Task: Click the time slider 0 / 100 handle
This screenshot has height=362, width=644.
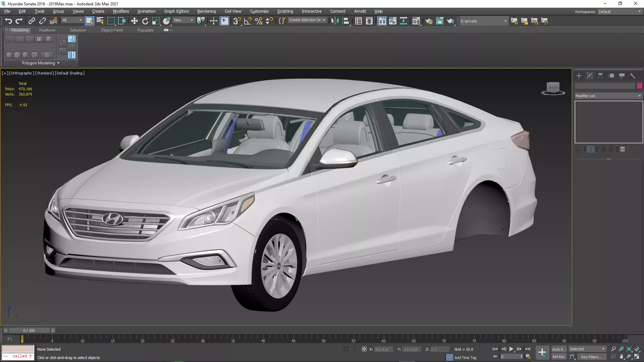Action: [29, 330]
